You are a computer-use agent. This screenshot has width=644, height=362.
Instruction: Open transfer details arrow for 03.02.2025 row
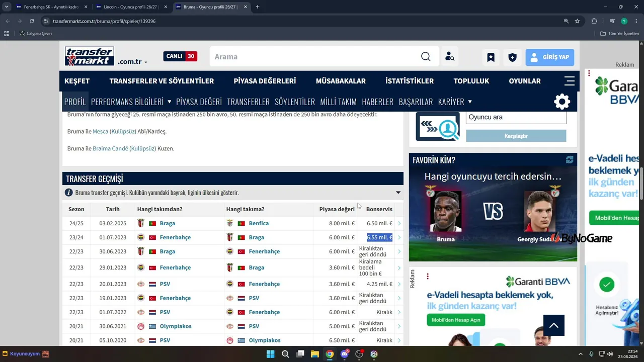[399, 223]
